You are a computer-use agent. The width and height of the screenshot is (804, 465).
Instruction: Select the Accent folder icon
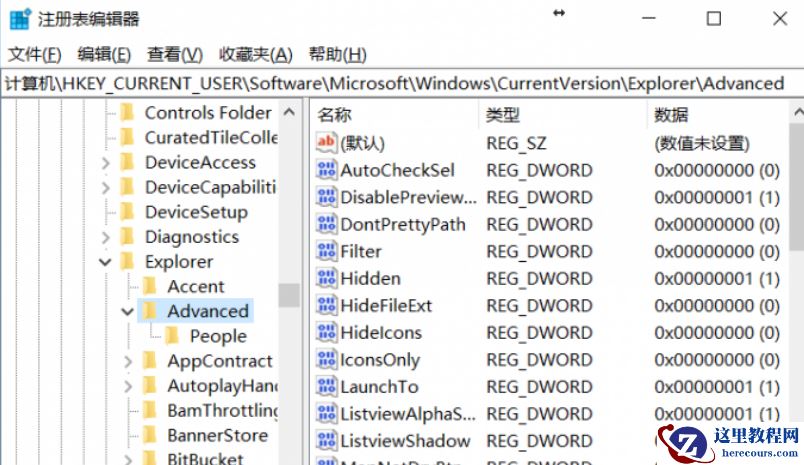[x=149, y=286]
